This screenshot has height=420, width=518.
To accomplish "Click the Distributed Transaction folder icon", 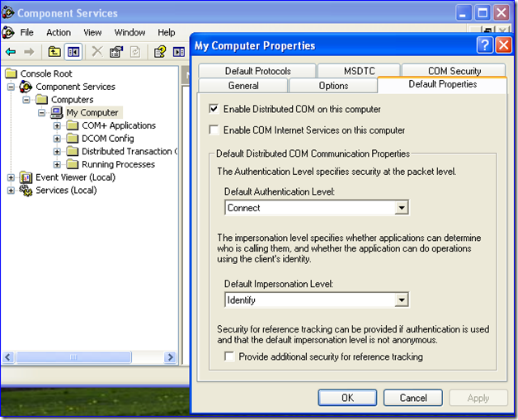I will [x=73, y=151].
